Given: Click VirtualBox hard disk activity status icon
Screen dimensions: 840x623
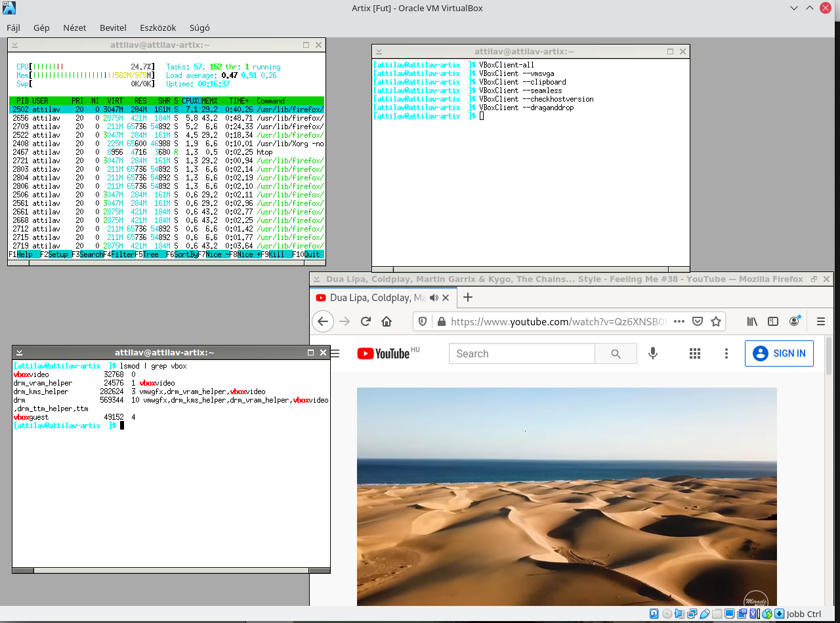Looking at the screenshot, I should tap(654, 614).
